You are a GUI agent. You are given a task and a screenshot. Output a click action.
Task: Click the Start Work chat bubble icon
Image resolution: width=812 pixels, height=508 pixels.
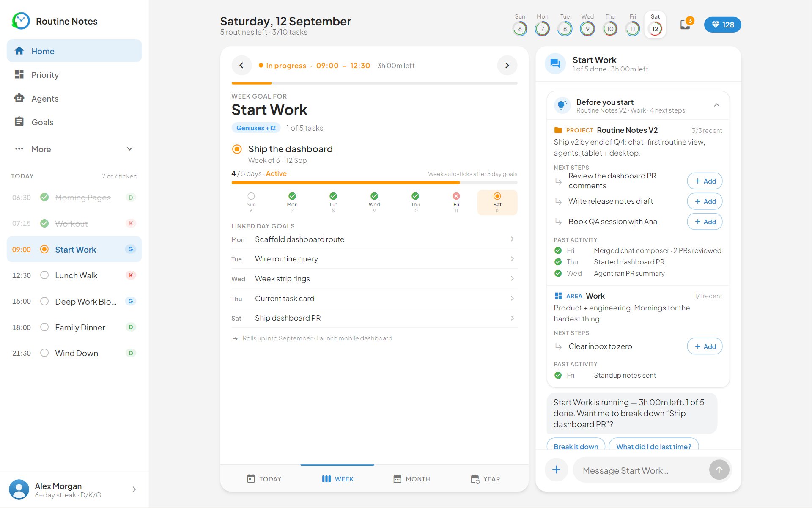tap(555, 64)
